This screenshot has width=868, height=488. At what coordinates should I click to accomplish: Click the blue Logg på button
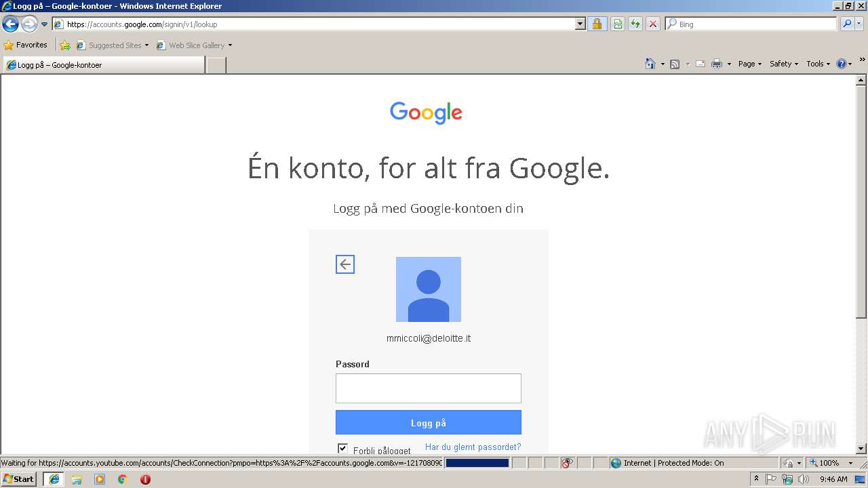(x=429, y=422)
